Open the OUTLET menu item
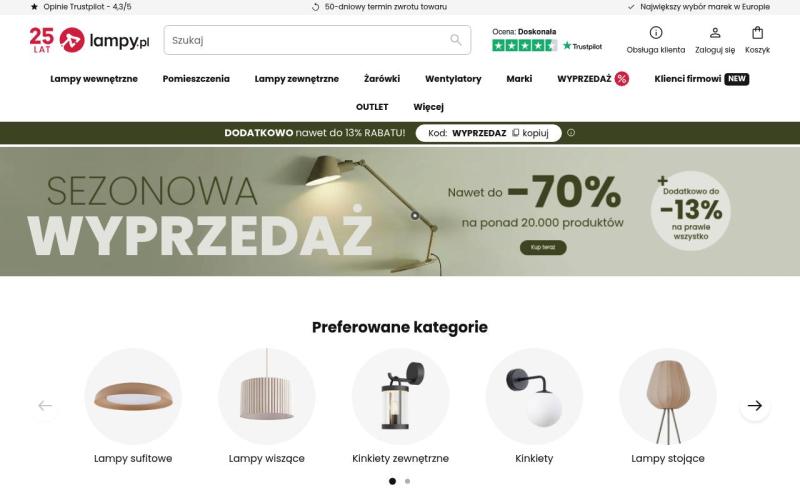Viewport: 800px width, 500px height. 372,107
